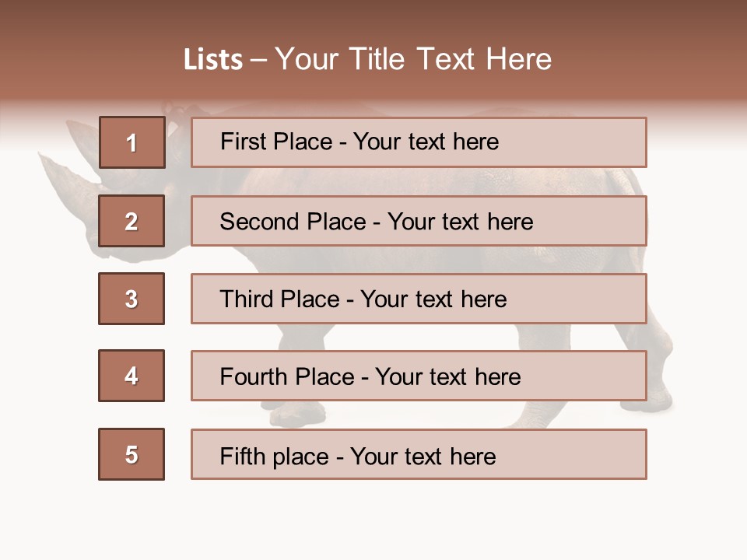747x560 pixels.
Task: Click the First Place text bar
Action: click(419, 142)
